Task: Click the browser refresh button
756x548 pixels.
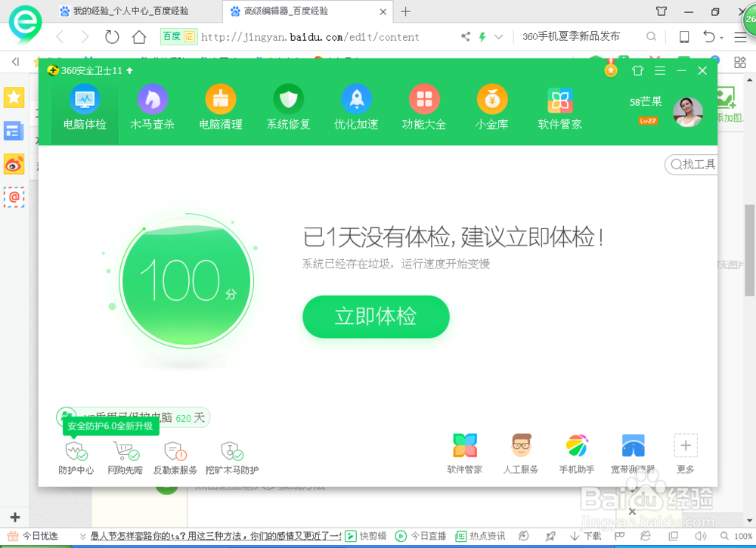Action: click(x=111, y=36)
